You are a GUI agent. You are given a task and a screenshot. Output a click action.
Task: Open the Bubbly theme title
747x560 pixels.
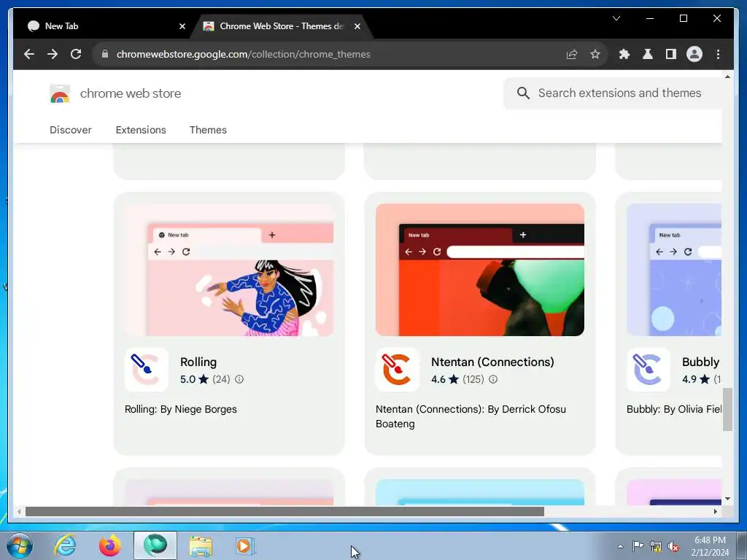(701, 362)
